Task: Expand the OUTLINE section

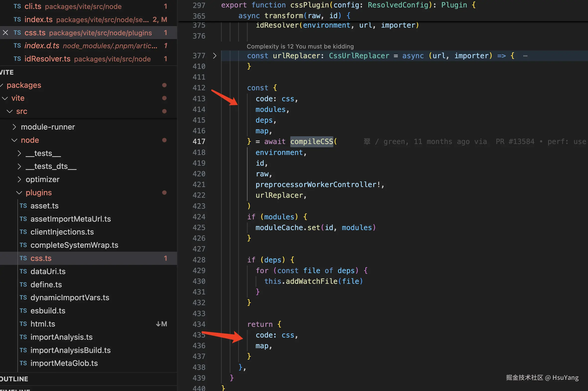Action: pos(14,379)
